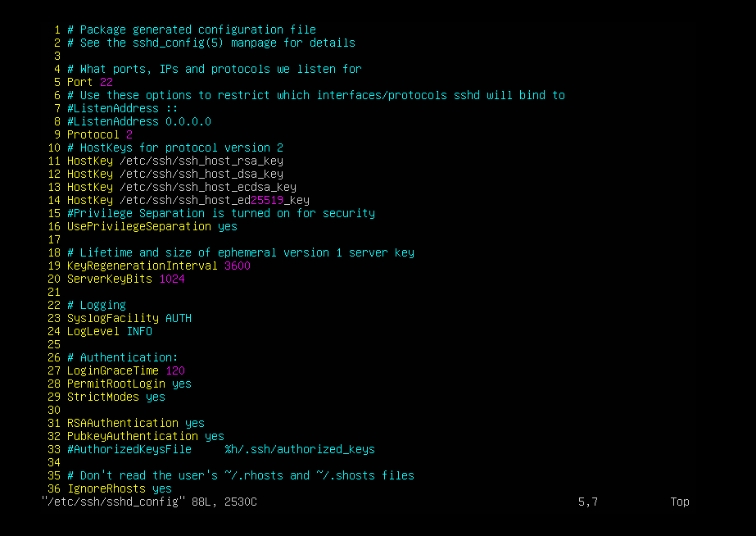Click the 'Protocol' keyword on line 9
The image size is (756, 536).
click(93, 134)
